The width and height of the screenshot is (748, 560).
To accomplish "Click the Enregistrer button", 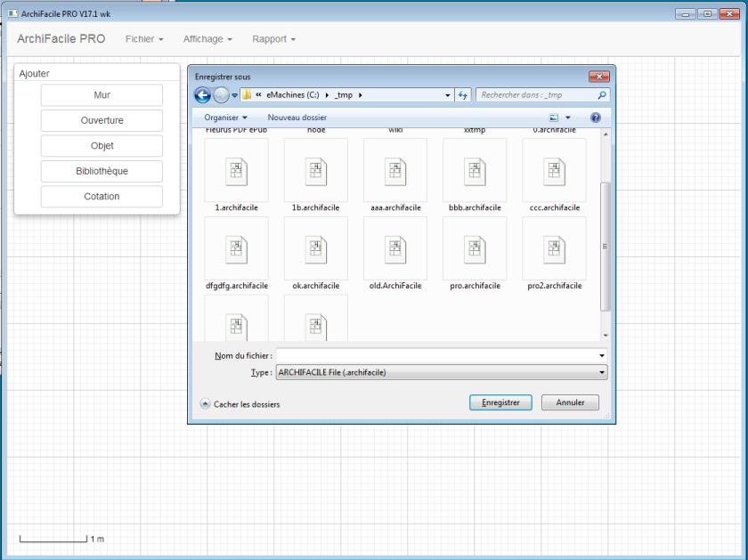I will coord(500,402).
